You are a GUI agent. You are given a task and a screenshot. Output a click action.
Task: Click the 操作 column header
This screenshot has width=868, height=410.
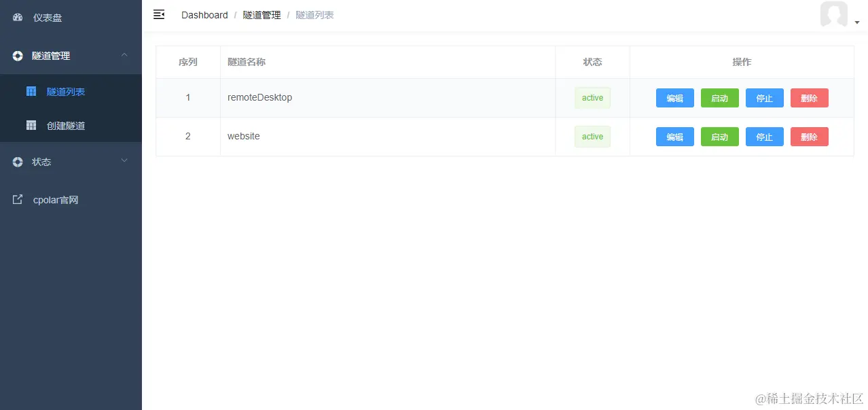(742, 62)
